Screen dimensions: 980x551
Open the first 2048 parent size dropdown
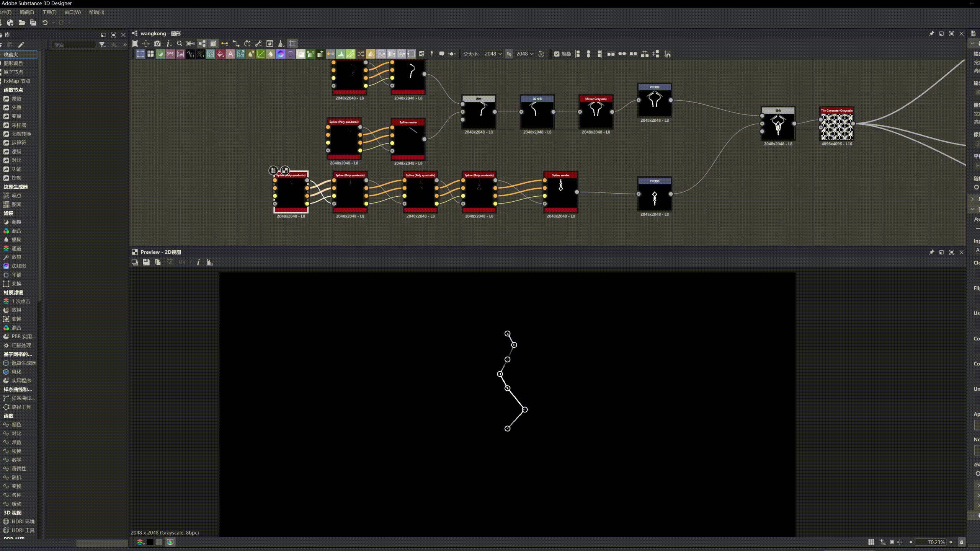pos(493,54)
